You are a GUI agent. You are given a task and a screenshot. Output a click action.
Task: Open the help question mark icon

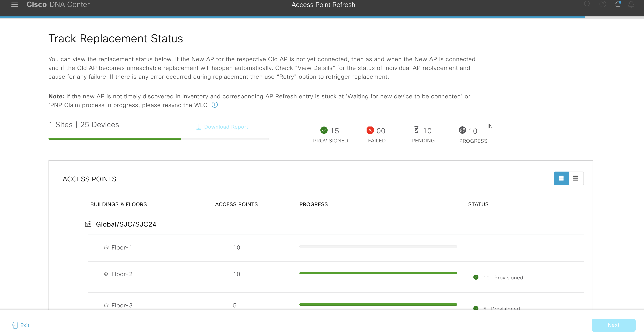click(602, 4)
